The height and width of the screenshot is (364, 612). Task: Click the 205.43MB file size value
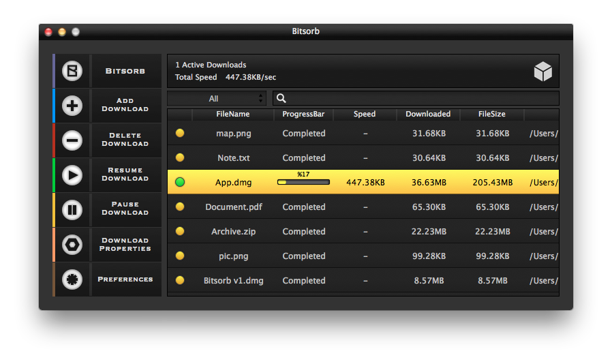(x=493, y=183)
